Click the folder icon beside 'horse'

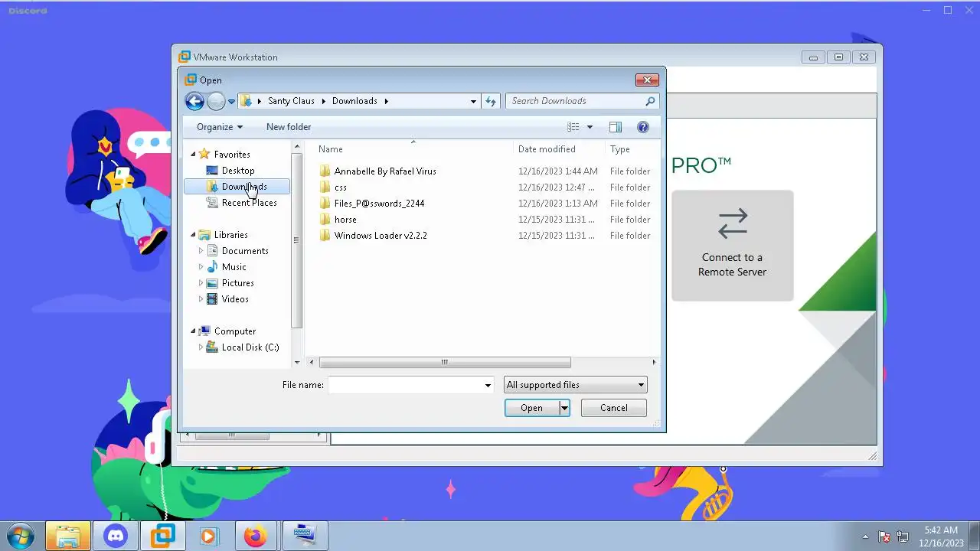(x=325, y=220)
